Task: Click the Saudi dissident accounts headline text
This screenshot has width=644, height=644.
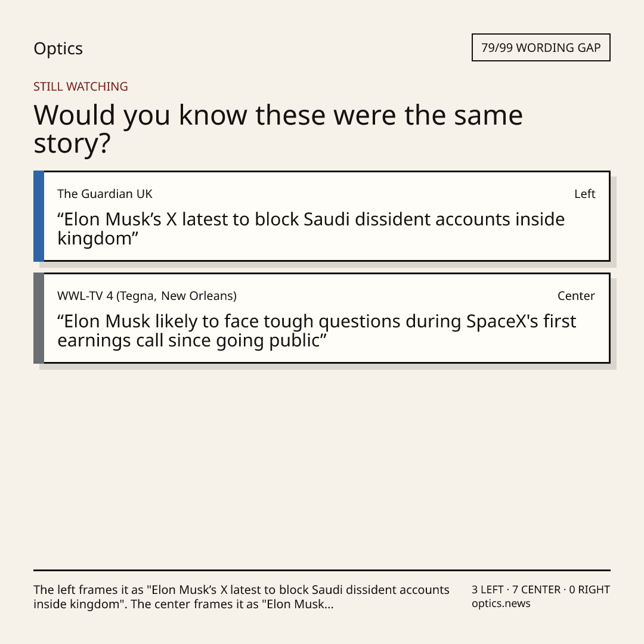Action: coord(311,228)
